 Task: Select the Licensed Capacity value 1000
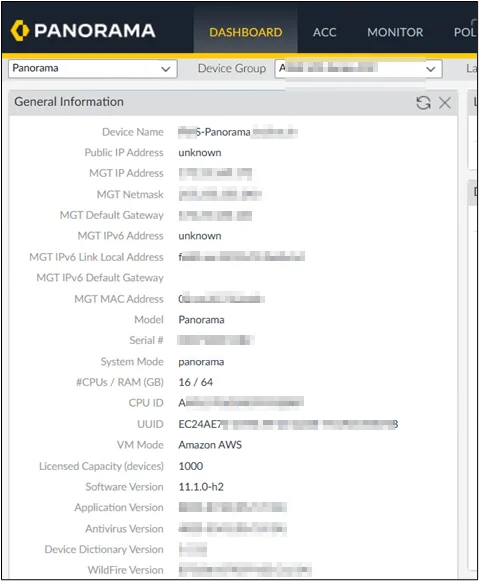pos(191,466)
